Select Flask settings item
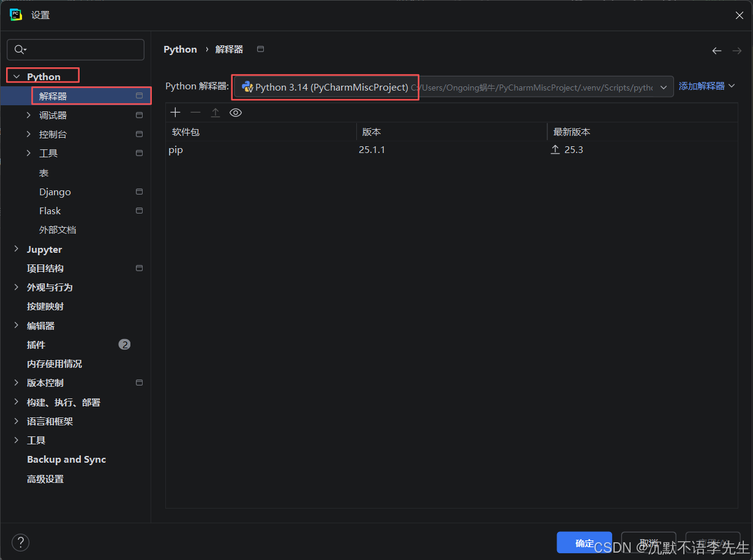 [50, 211]
